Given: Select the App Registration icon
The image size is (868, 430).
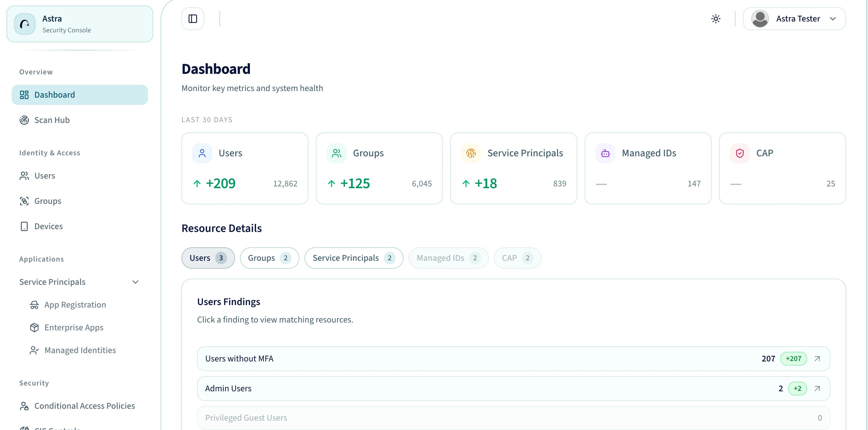Looking at the screenshot, I should coord(34,305).
